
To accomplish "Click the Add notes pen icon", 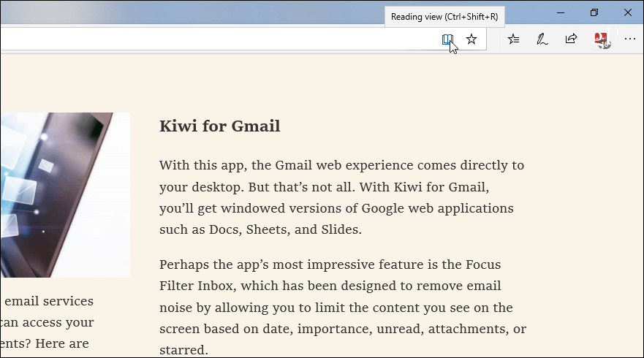I will click(542, 39).
